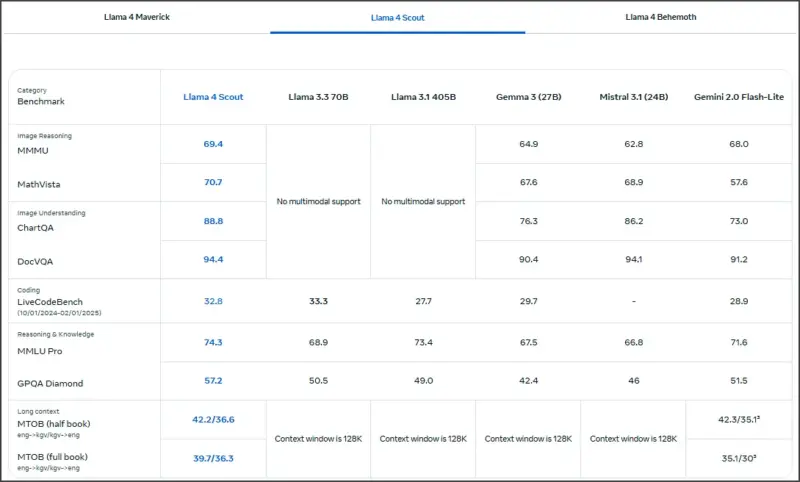
Task: Click Llama 3.1 405B MMLU Pro score 73.4
Action: 423,342
